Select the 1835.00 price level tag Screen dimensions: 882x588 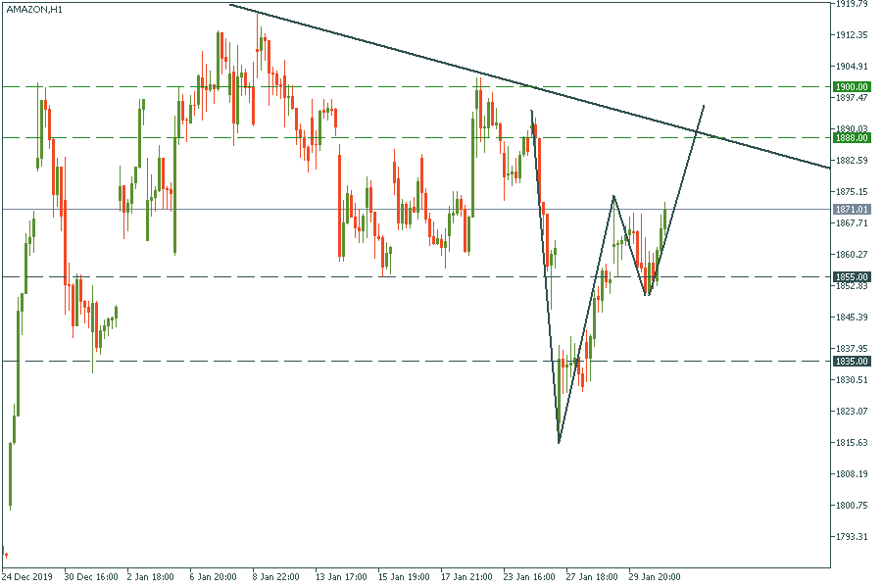[852, 362]
